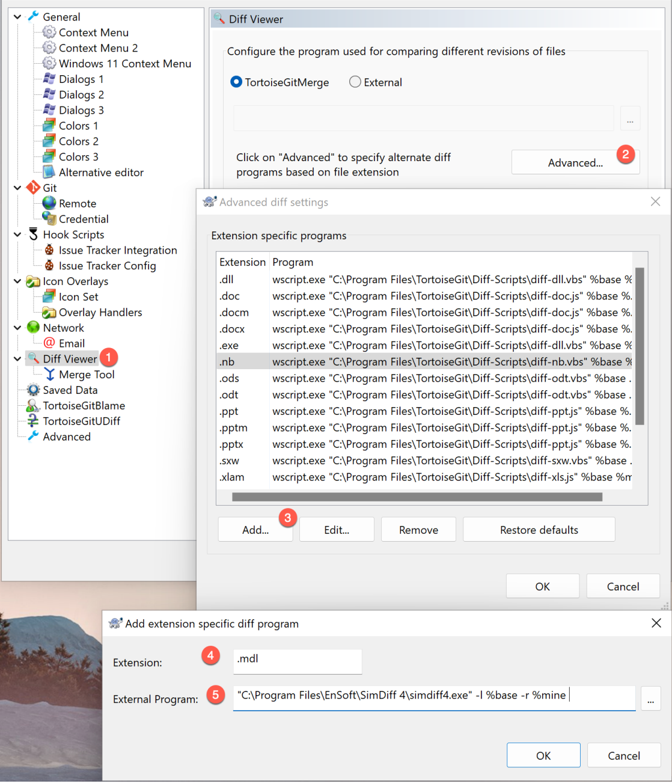The image size is (672, 784).
Task: Click the Credential icon
Action: coord(49,218)
